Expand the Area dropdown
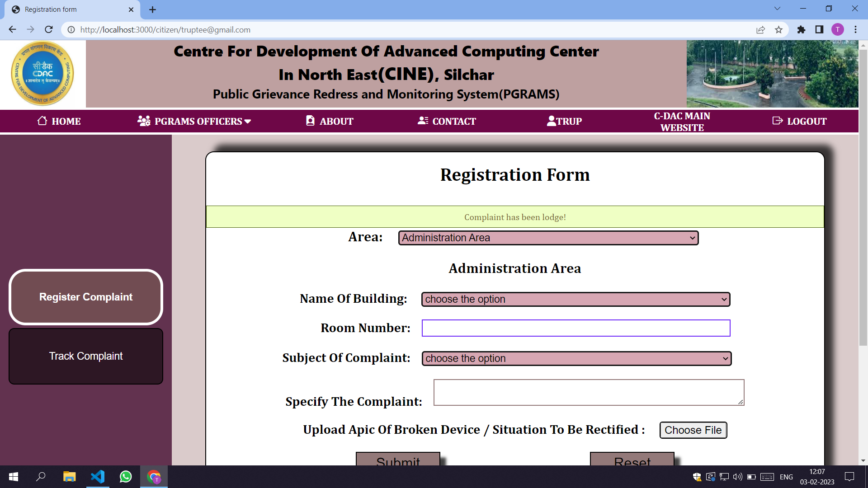Viewport: 868px width, 488px height. pos(548,238)
